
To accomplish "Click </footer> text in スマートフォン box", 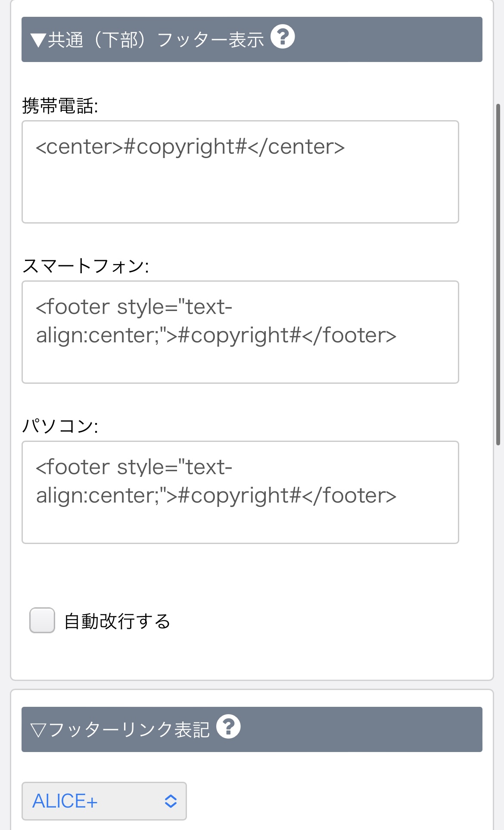I will point(349,336).
